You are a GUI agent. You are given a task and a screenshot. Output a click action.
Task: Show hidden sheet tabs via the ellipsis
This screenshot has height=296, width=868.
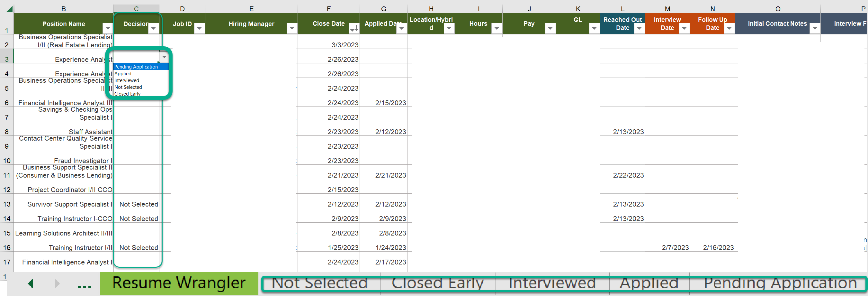click(x=84, y=286)
